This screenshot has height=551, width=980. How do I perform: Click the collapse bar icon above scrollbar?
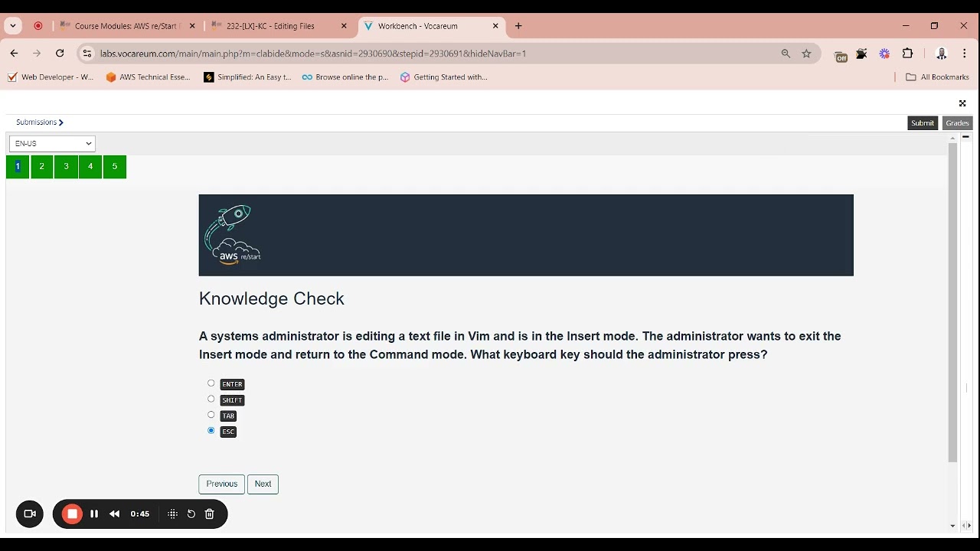tap(966, 137)
